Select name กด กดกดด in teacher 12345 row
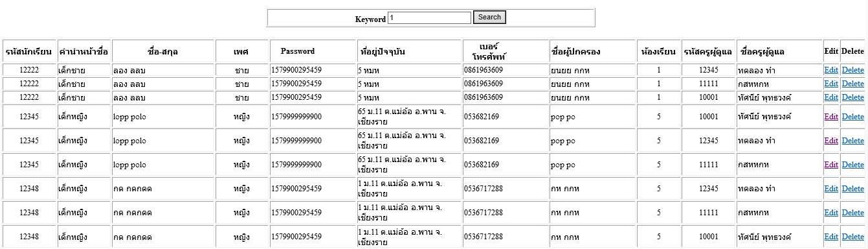The height and width of the screenshot is (249, 868). pos(132,189)
